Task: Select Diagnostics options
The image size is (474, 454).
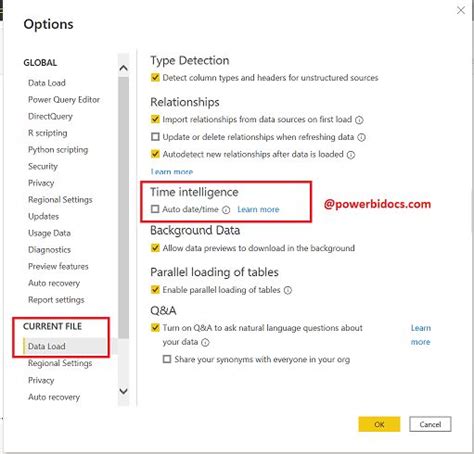Action: click(x=49, y=249)
